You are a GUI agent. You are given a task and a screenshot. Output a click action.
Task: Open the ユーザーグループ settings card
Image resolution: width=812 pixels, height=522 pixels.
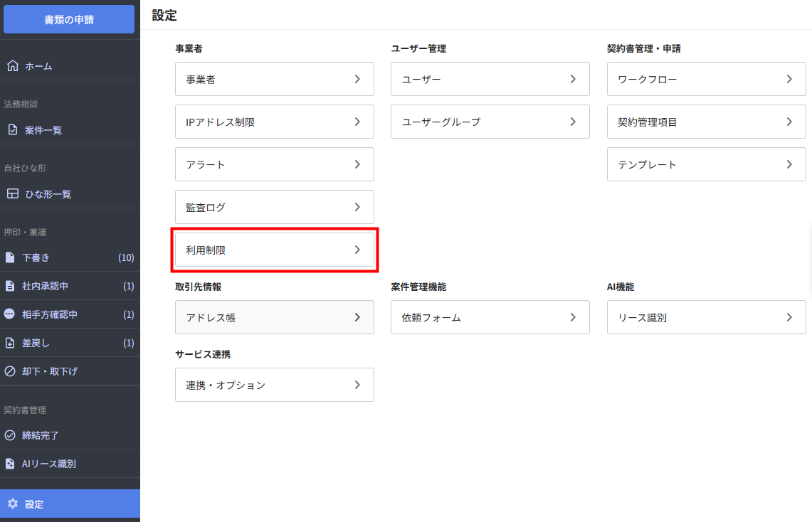[490, 122]
